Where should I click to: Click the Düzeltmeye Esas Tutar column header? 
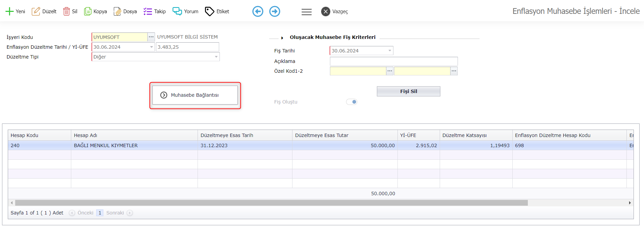pyautogui.click(x=345, y=135)
